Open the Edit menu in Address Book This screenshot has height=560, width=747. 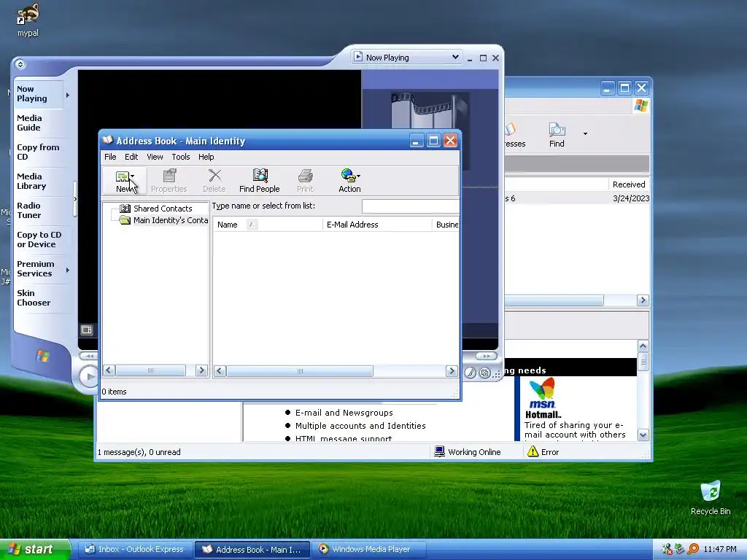131,157
